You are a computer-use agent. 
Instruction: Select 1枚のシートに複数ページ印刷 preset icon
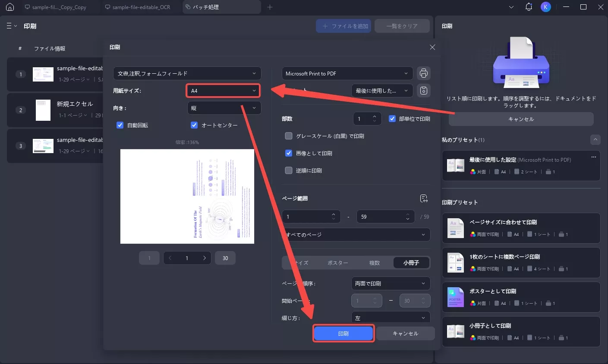click(456, 263)
